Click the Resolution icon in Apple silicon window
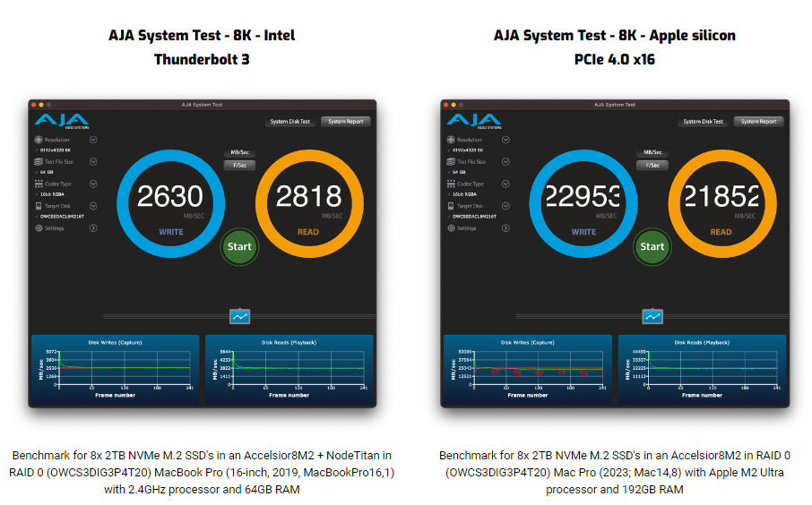The image size is (812, 505). pos(451,140)
